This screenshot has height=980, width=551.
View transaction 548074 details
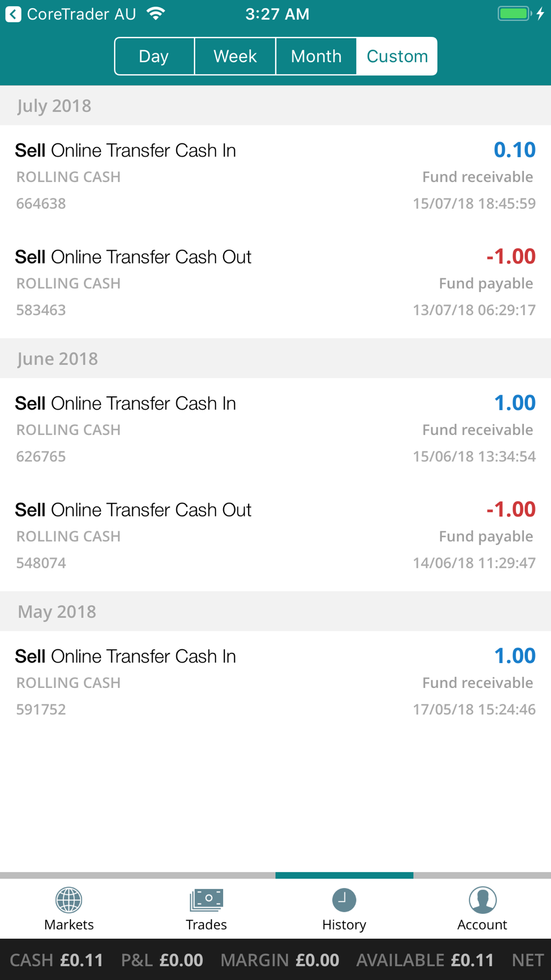coord(275,536)
